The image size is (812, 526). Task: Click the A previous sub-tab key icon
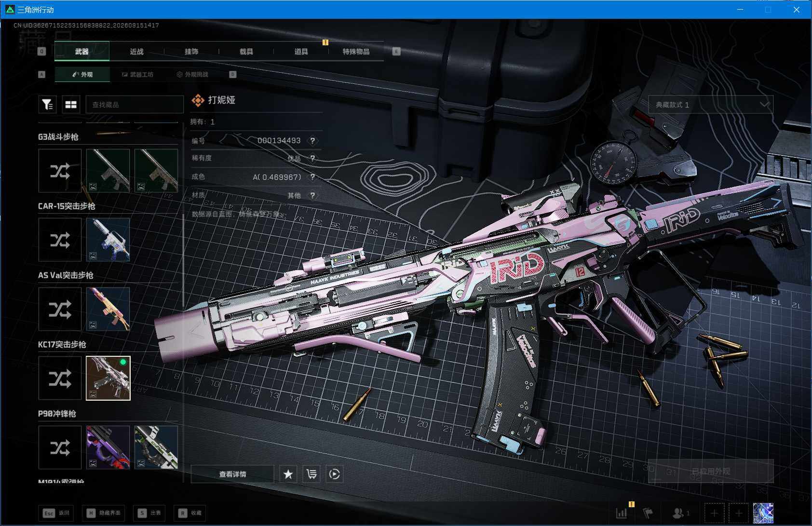click(x=42, y=74)
